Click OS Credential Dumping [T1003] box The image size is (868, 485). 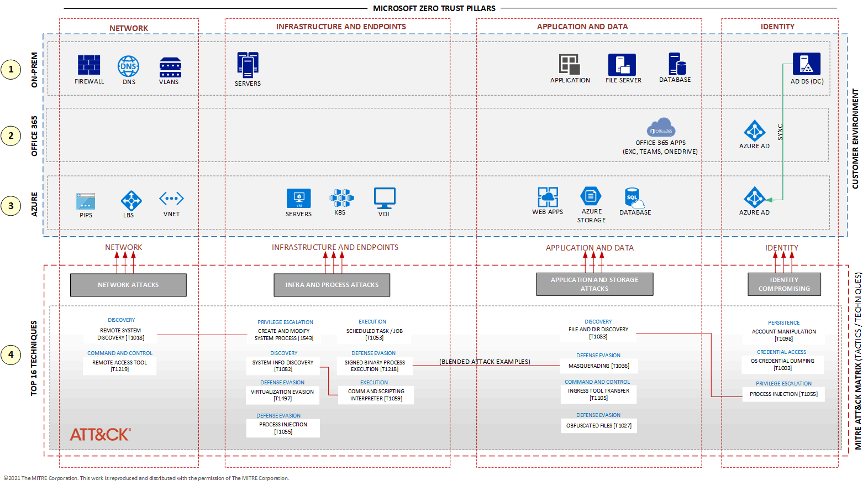click(x=783, y=364)
